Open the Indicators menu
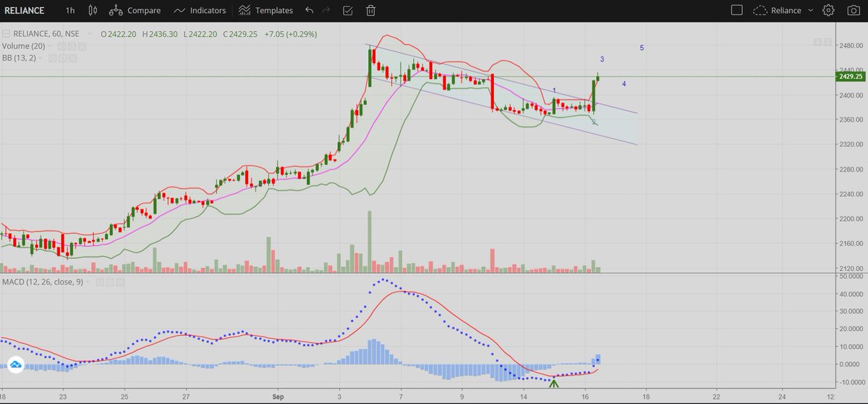 [208, 11]
